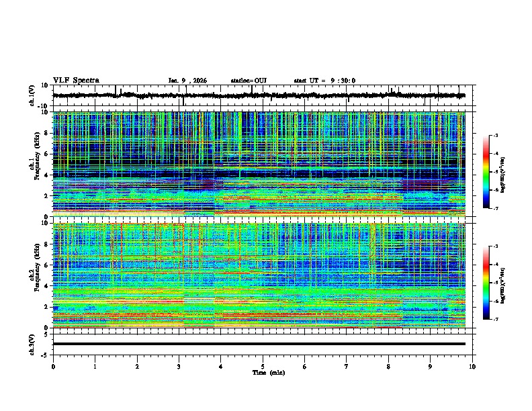
Task: Click time-axis tick label "6"
Action: point(305,367)
